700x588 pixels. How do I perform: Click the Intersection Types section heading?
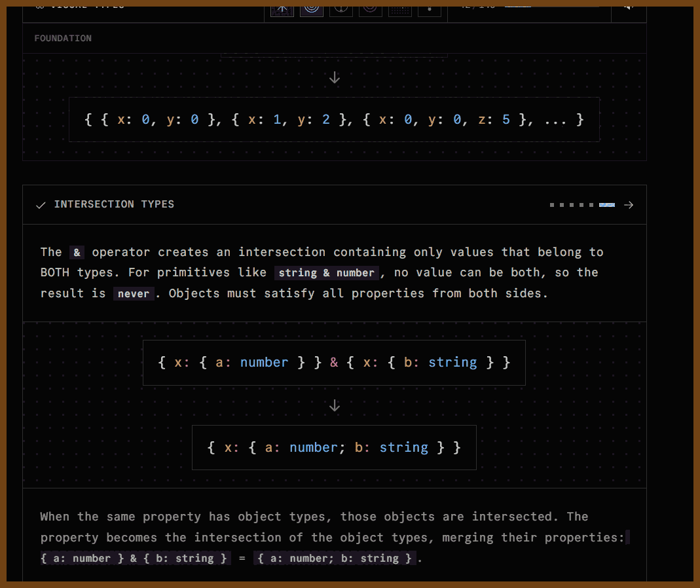[114, 204]
